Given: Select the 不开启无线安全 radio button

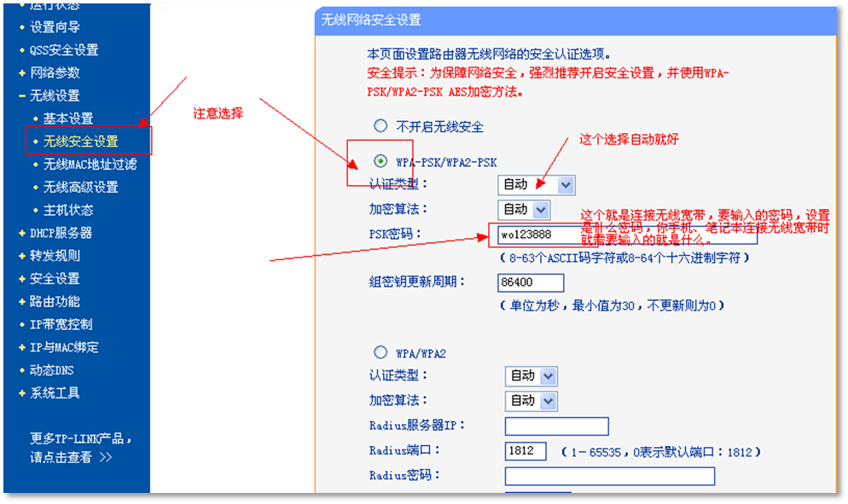Looking at the screenshot, I should point(380,126).
